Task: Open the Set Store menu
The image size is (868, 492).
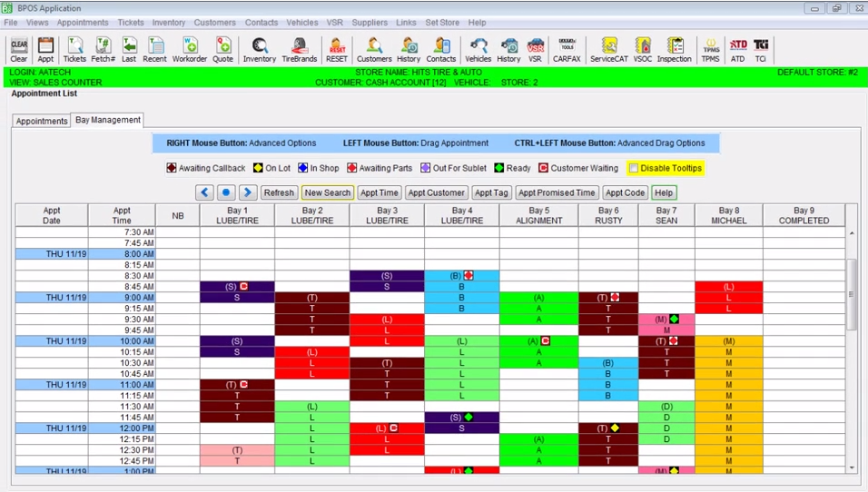Action: [x=442, y=23]
